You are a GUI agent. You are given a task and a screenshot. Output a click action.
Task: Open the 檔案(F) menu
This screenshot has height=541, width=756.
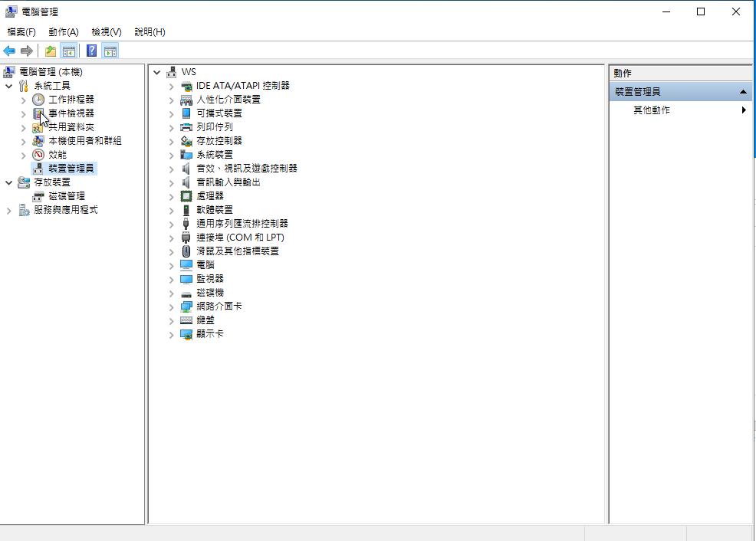click(x=21, y=32)
